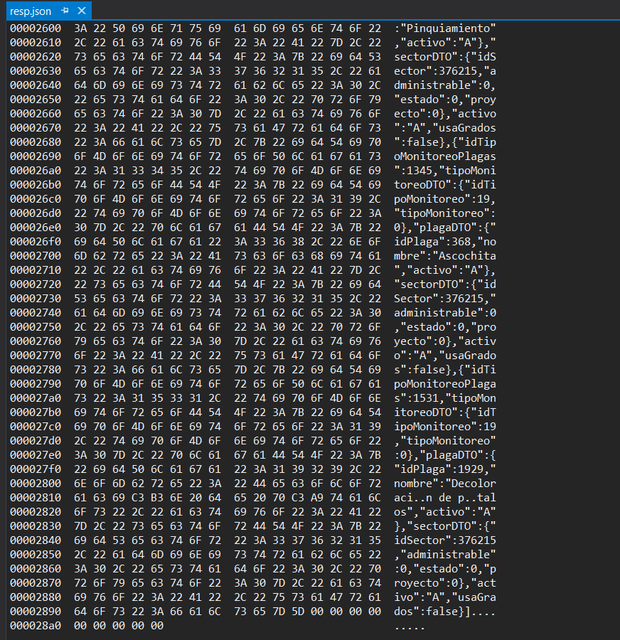
Task: Click offset 00002610 address
Action: click(36, 42)
